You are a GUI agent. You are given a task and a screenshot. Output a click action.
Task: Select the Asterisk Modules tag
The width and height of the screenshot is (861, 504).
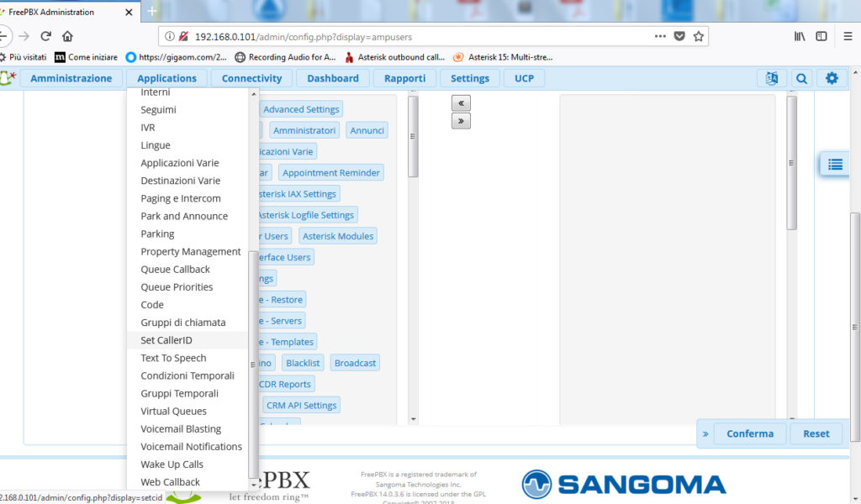[338, 236]
